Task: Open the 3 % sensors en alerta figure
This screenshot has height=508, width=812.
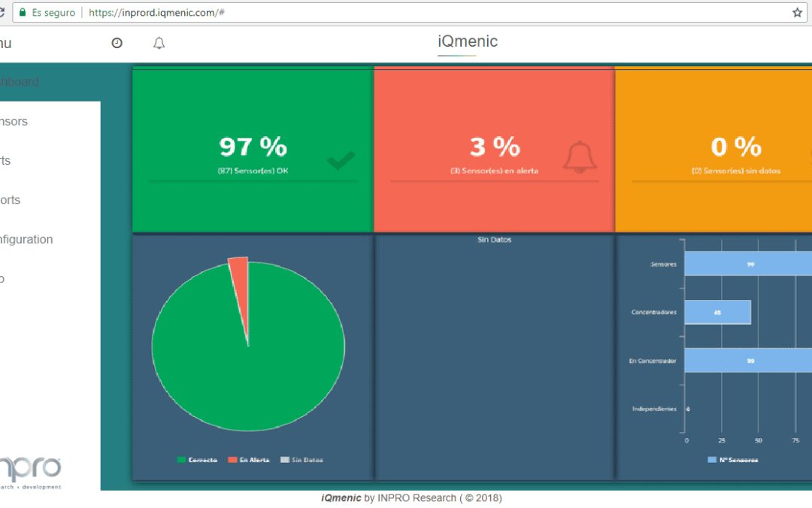Action: [495, 147]
